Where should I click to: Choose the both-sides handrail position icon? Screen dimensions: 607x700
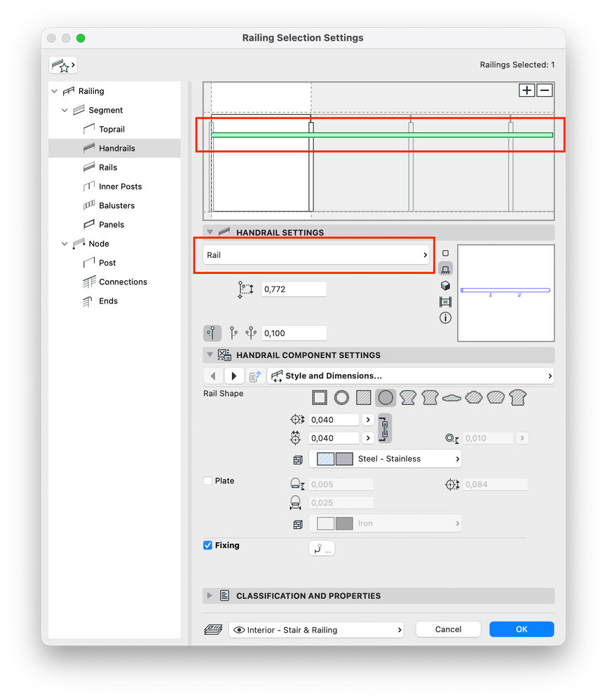251,333
